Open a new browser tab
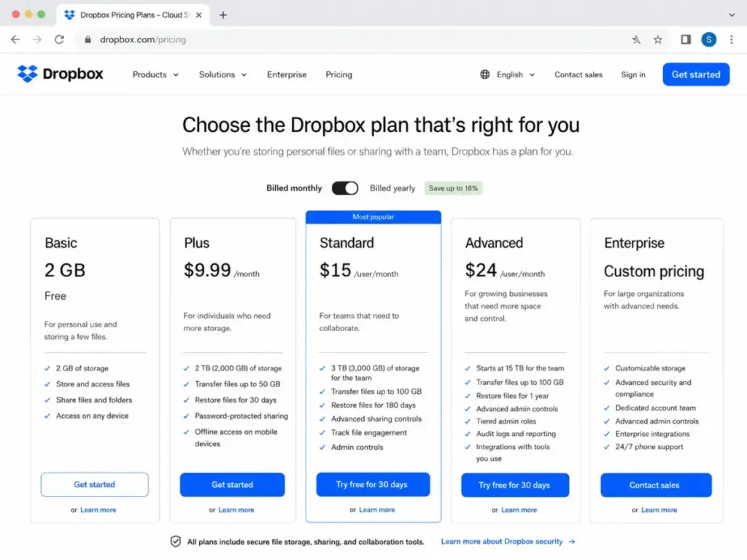The width and height of the screenshot is (747, 560). (x=223, y=15)
